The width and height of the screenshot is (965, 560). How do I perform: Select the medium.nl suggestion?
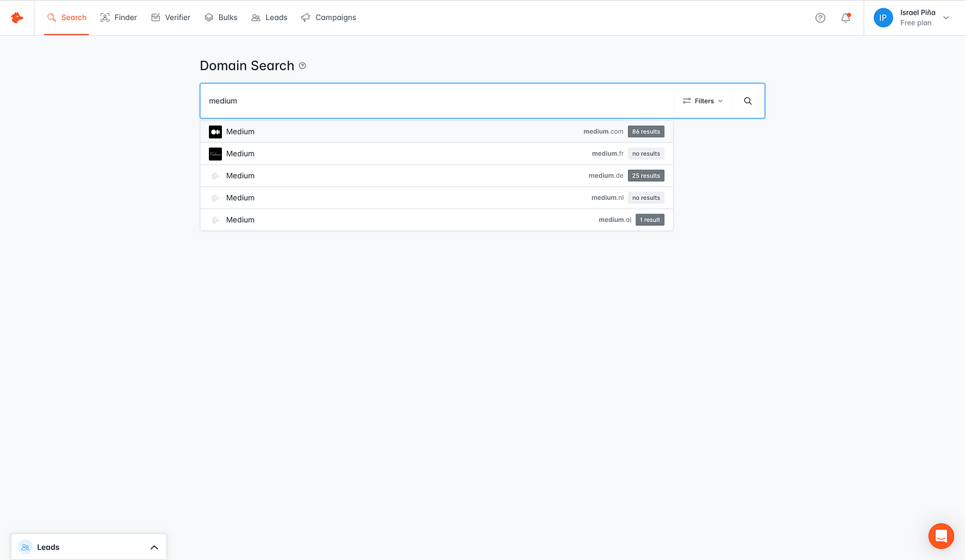(x=436, y=198)
